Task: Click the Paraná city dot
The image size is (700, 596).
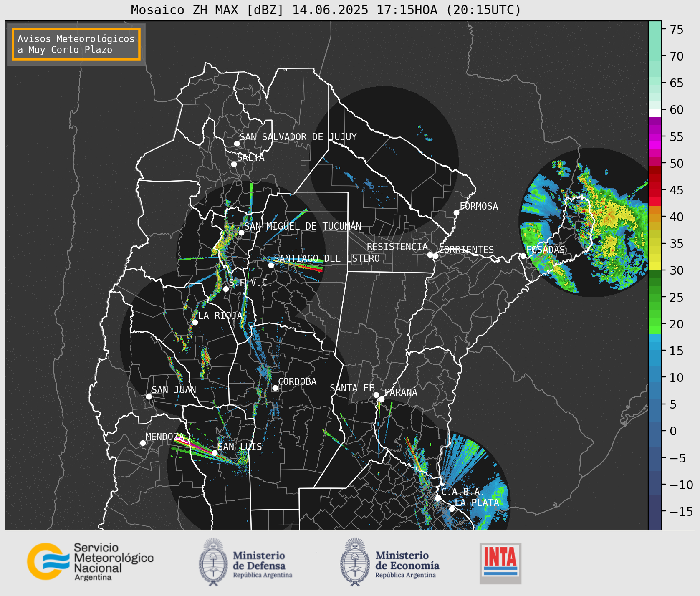Action: tap(382, 399)
